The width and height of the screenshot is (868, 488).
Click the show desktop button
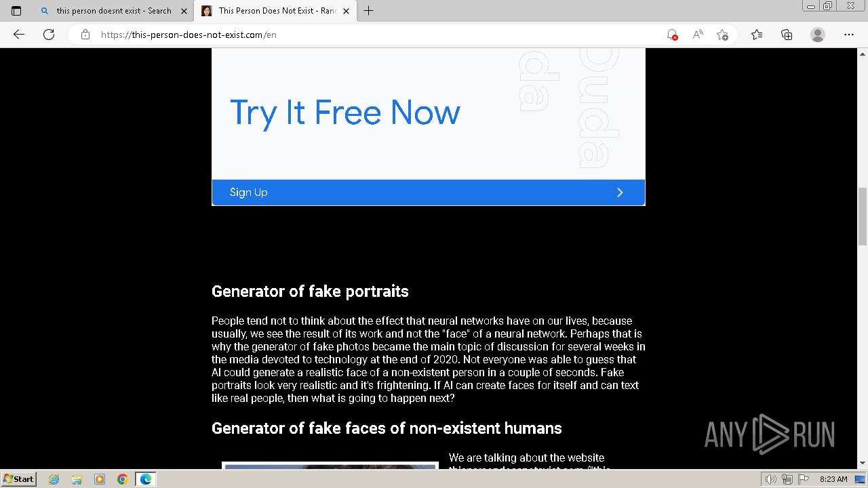861,479
